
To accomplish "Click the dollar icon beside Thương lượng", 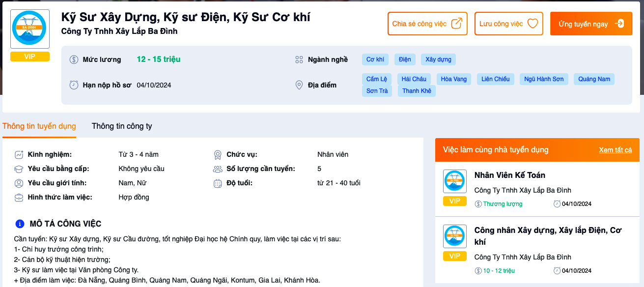I will coord(478,204).
